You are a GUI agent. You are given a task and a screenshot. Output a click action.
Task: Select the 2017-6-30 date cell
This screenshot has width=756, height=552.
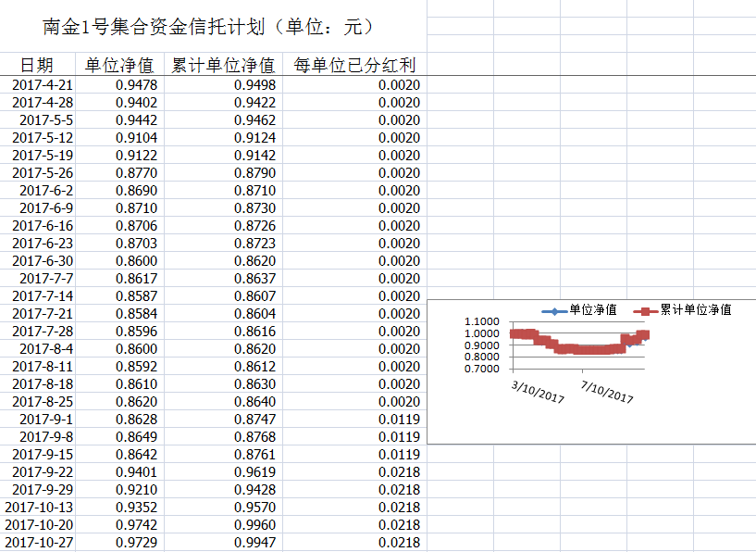coord(43,261)
